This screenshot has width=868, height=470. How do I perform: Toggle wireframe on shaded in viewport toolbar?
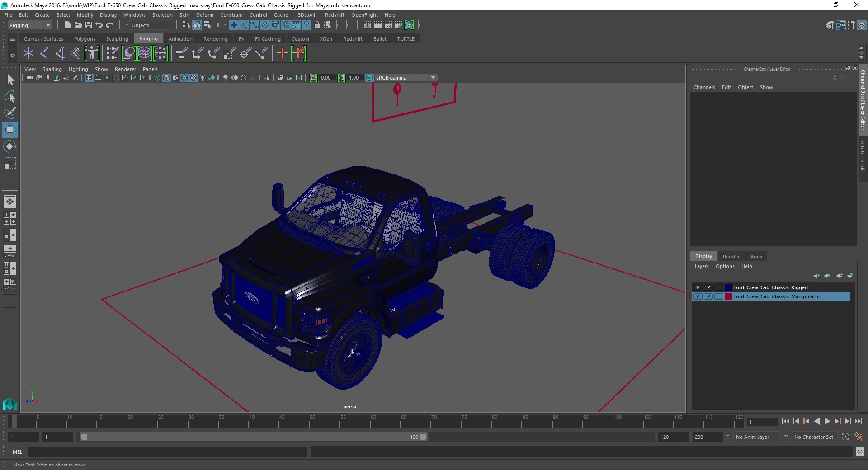click(x=184, y=78)
